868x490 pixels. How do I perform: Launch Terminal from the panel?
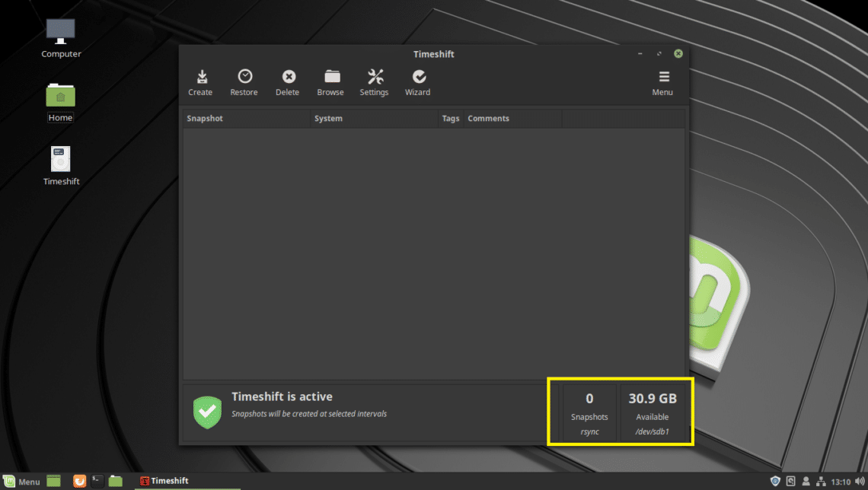click(x=97, y=481)
